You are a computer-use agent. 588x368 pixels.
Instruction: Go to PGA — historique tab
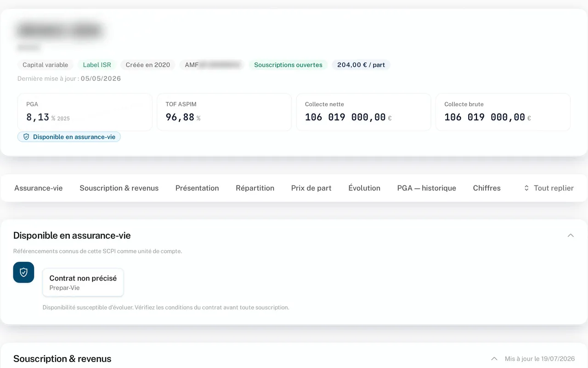(427, 188)
